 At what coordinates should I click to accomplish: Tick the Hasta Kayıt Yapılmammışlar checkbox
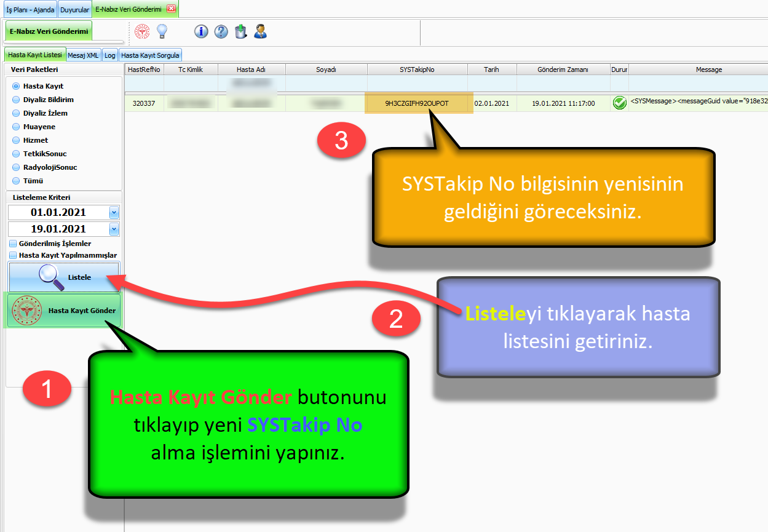click(x=13, y=255)
